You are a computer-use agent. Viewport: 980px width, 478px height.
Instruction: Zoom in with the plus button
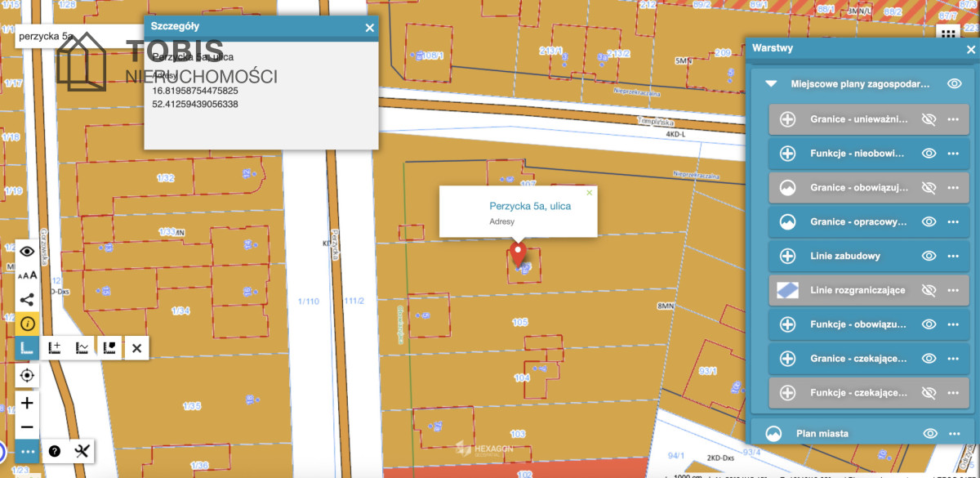point(27,403)
